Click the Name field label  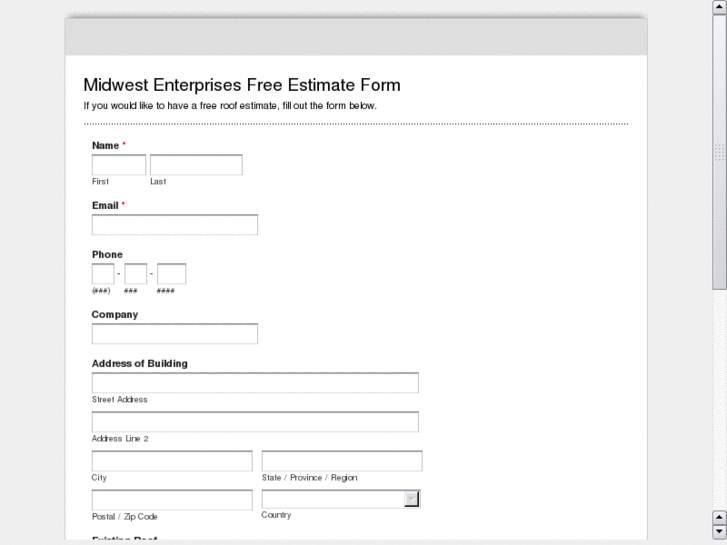point(106,145)
